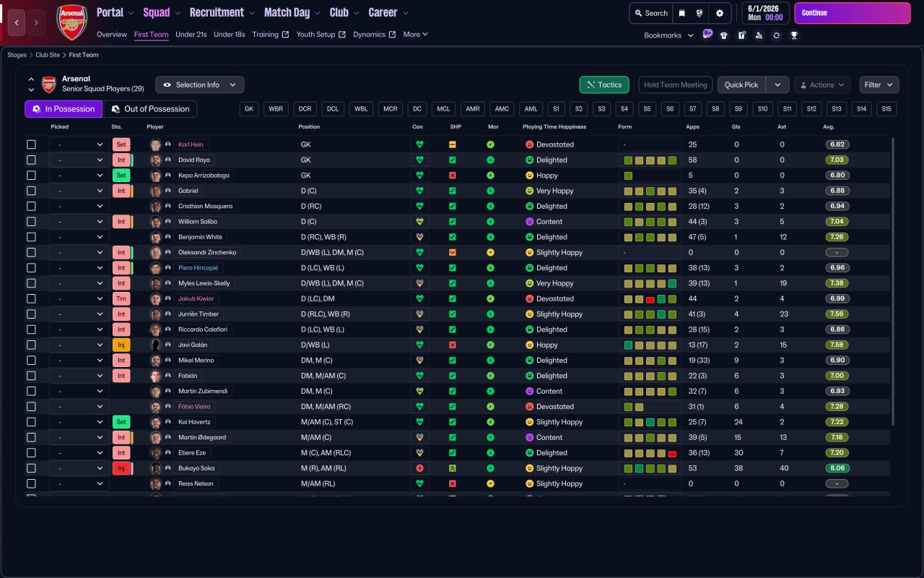Screen dimensions: 924x578
Task: Open the Recruitment menu
Action: click(222, 12)
